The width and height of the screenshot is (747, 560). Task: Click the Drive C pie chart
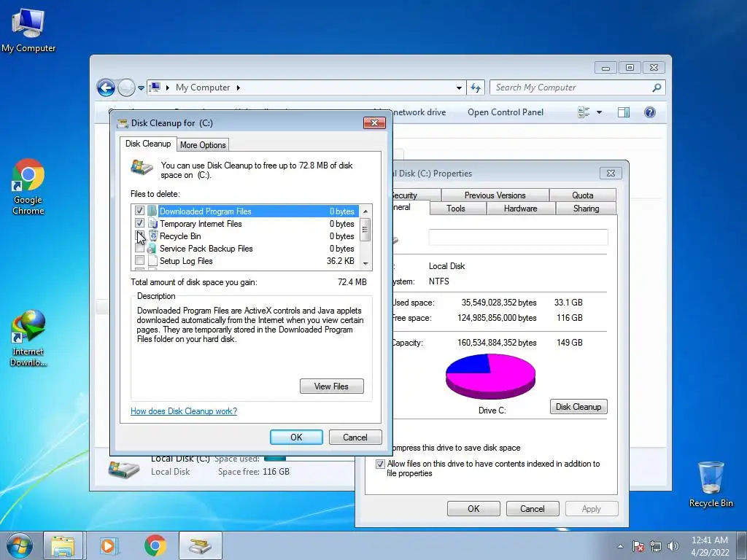[x=491, y=376]
